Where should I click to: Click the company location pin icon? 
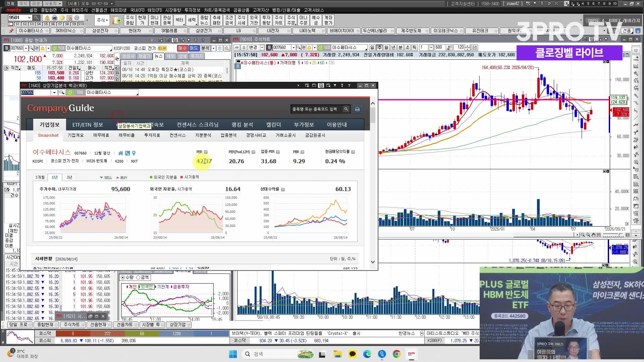(134, 153)
